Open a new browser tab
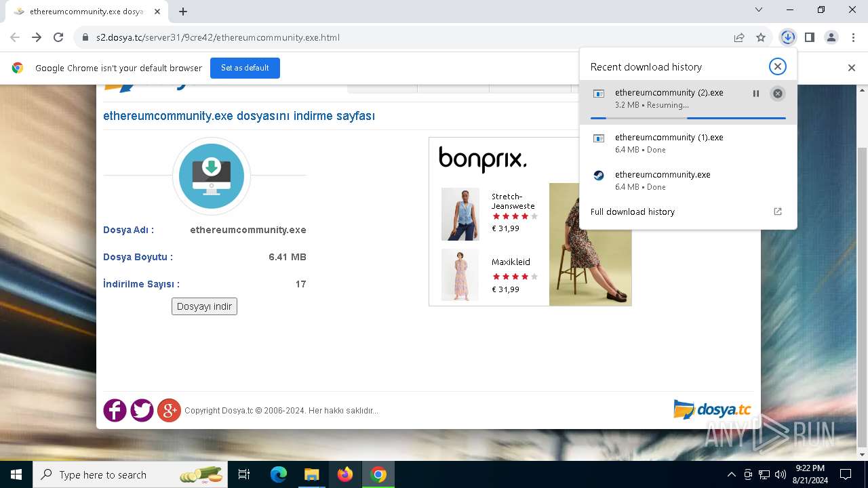This screenshot has height=488, width=868. (x=183, y=11)
